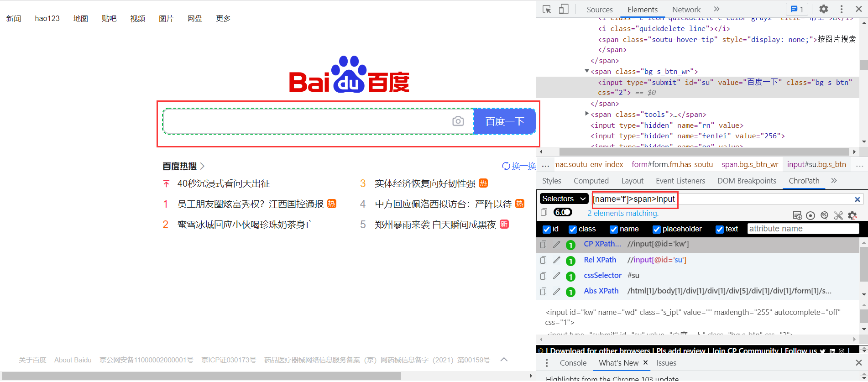
Task: Show more DevTools panels chevron
Action: coord(716,9)
